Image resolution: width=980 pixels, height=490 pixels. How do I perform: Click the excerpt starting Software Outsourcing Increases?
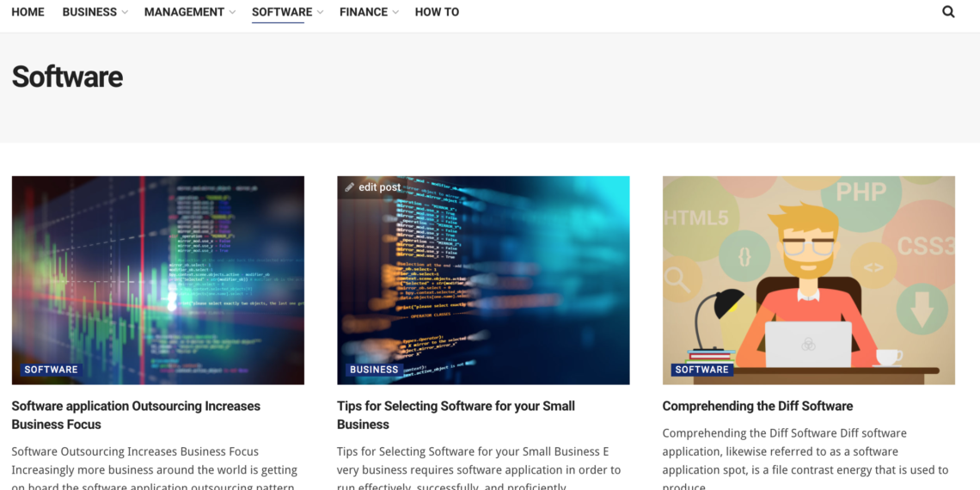click(156, 469)
